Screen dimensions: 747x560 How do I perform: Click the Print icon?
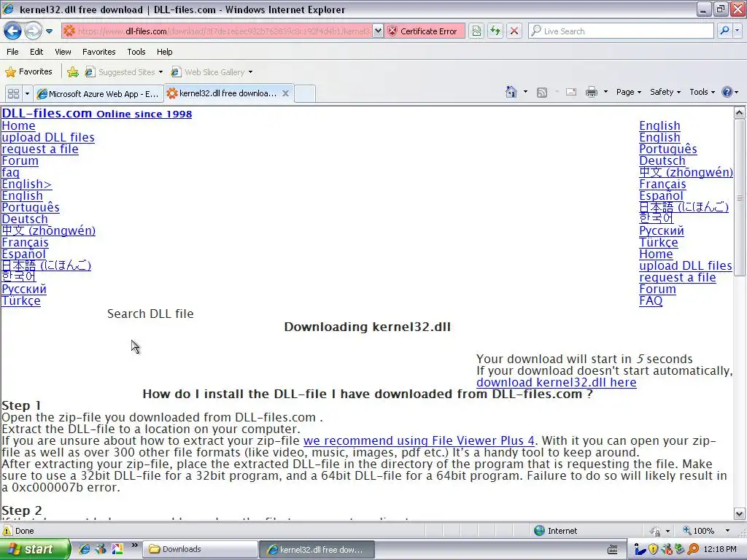[x=591, y=92]
